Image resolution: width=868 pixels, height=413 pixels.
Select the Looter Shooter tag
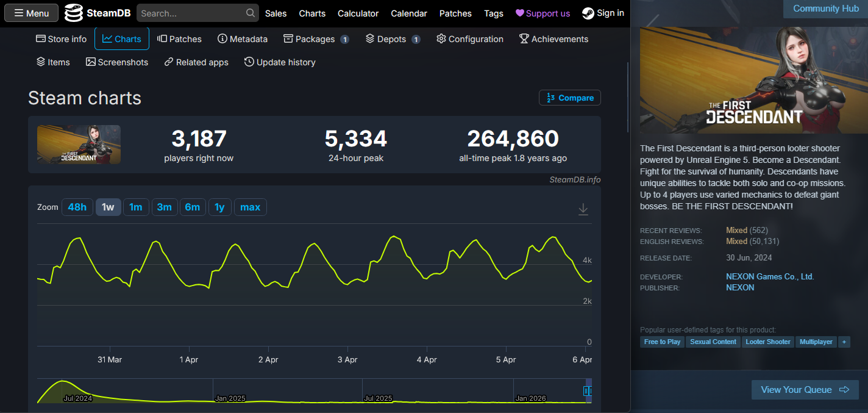[x=768, y=342]
